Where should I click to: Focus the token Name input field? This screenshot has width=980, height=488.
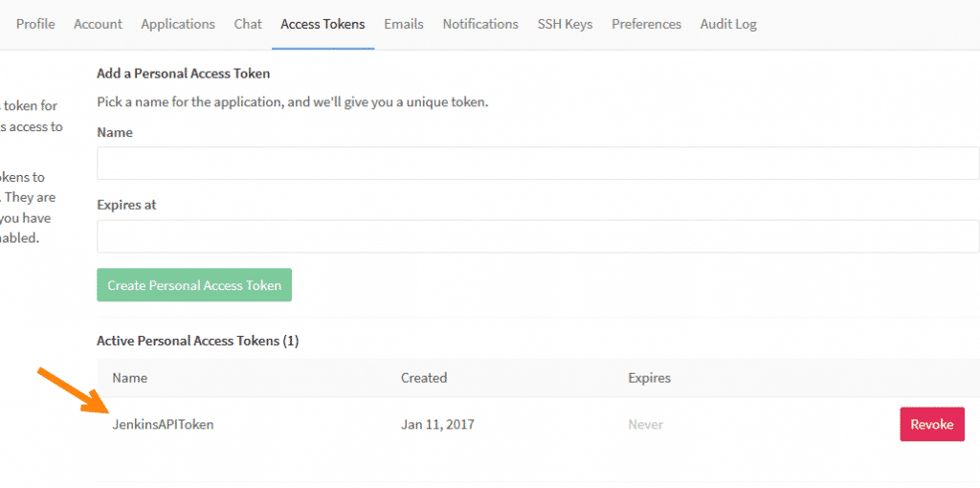[x=538, y=163]
